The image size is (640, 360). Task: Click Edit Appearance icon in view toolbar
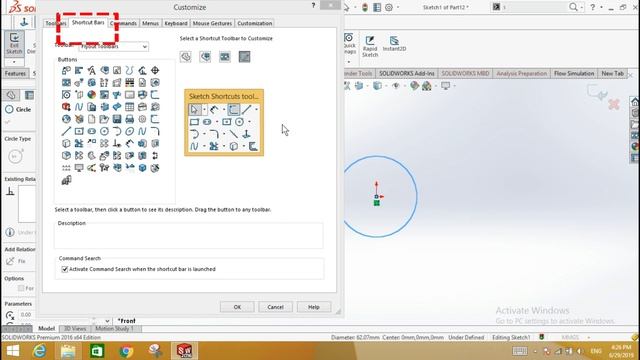(414, 86)
